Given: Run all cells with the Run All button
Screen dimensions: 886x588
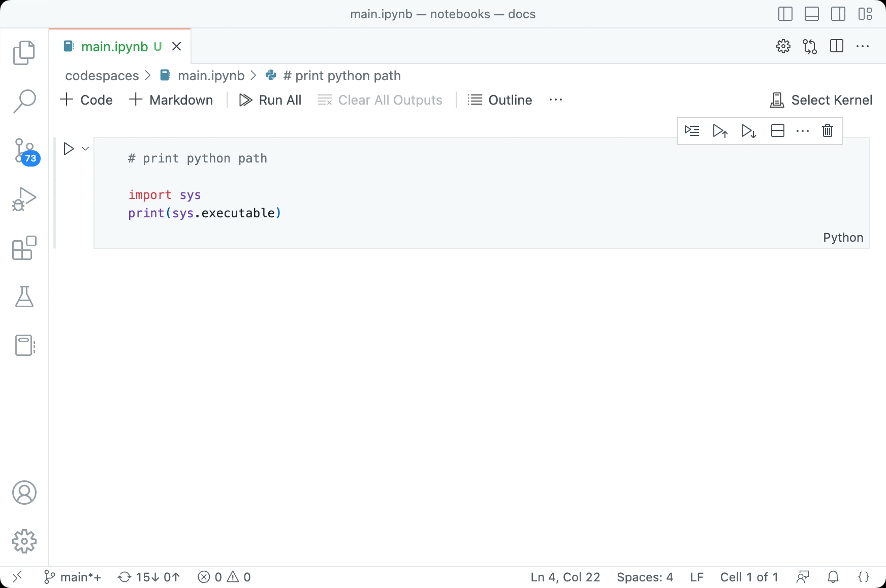Looking at the screenshot, I should pos(270,100).
